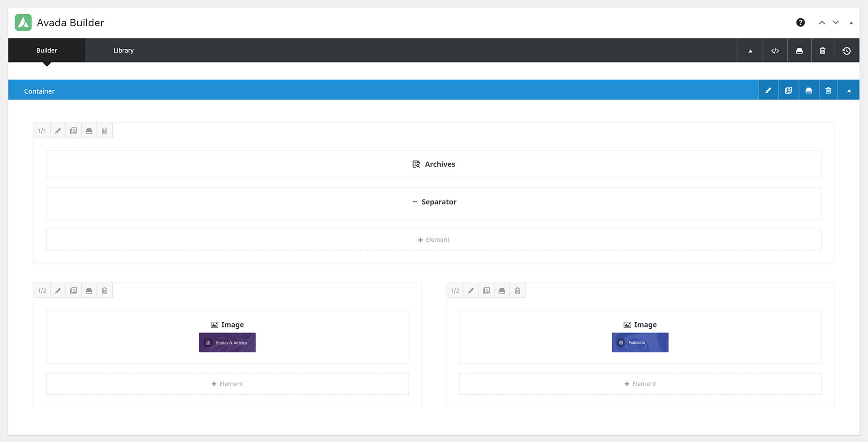Delete the left 1/2 column

click(104, 290)
